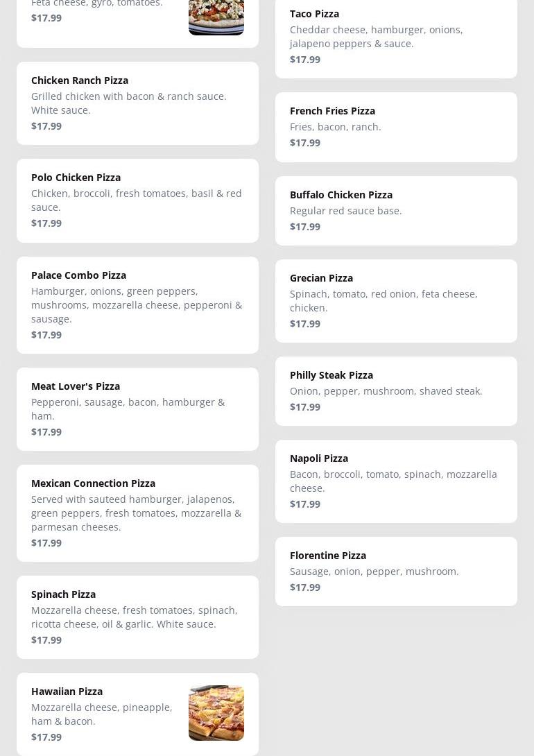Select the Taco Pizza item

point(396,36)
